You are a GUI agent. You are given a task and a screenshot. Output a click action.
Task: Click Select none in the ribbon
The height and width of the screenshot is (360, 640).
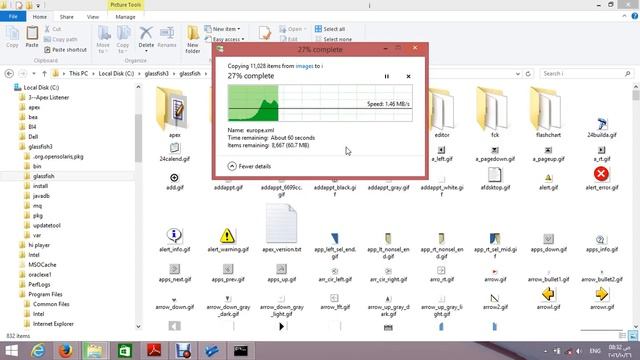[x=333, y=39]
